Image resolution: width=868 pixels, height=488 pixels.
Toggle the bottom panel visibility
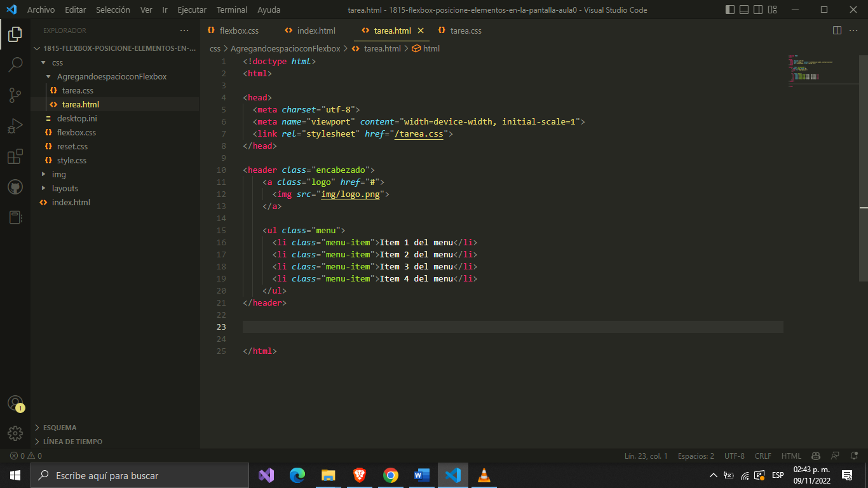743,10
